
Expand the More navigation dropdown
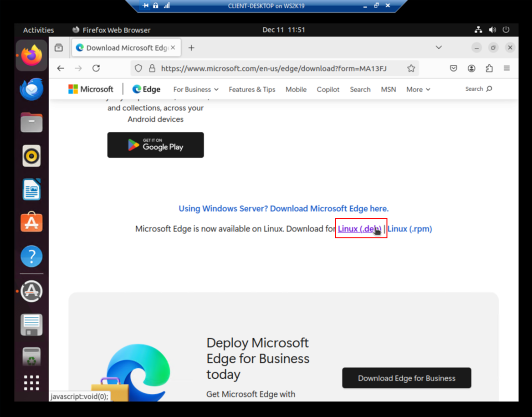(417, 89)
